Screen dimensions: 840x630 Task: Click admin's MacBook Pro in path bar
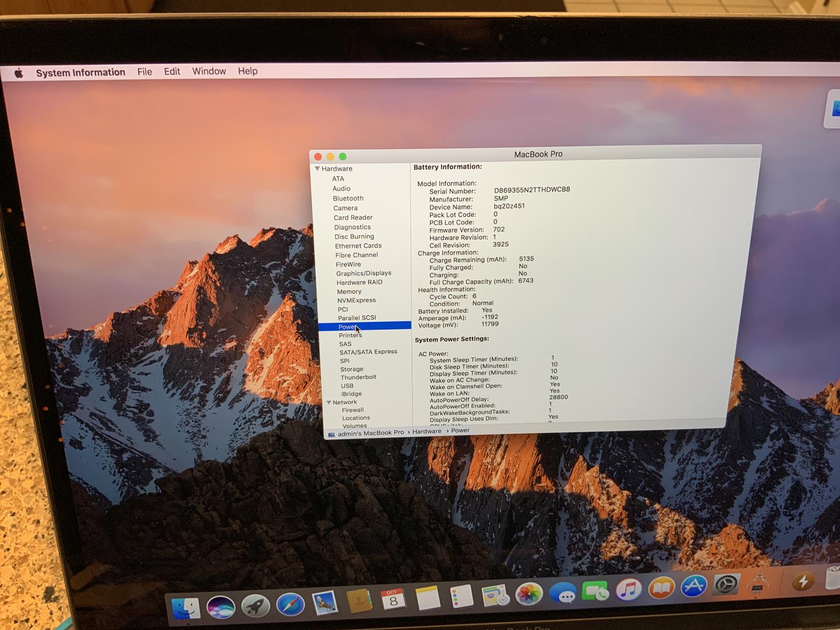click(371, 433)
